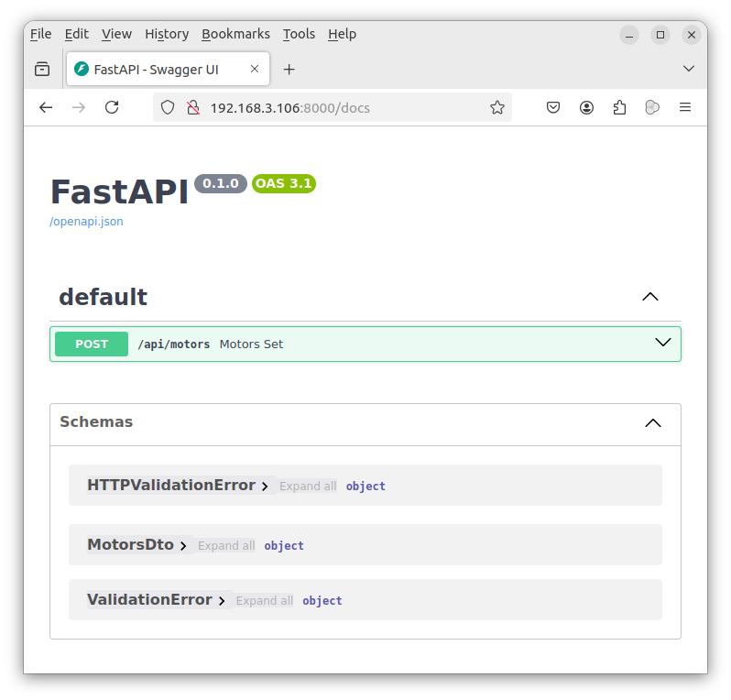Viewport: 731px width, 700px height.
Task: Open the /openapi.json link
Action: click(86, 221)
